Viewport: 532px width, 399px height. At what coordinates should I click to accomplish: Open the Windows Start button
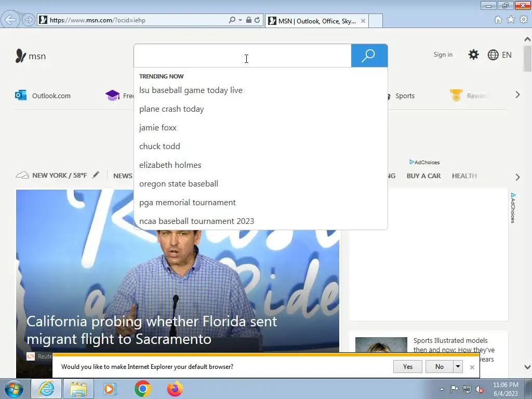(14, 389)
